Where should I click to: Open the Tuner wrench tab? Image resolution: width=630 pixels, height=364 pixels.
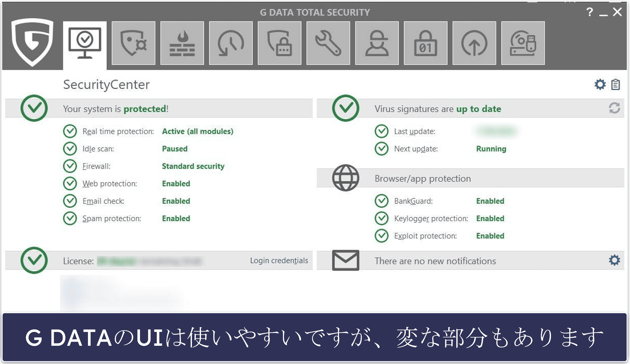[328, 43]
